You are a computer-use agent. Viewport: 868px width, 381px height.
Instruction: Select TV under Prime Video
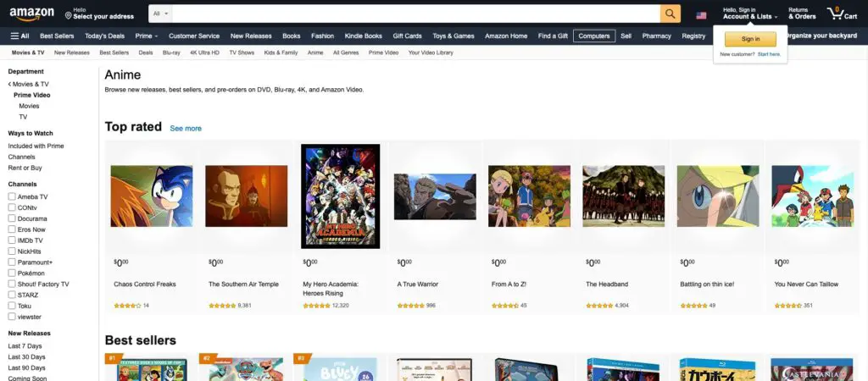23,117
